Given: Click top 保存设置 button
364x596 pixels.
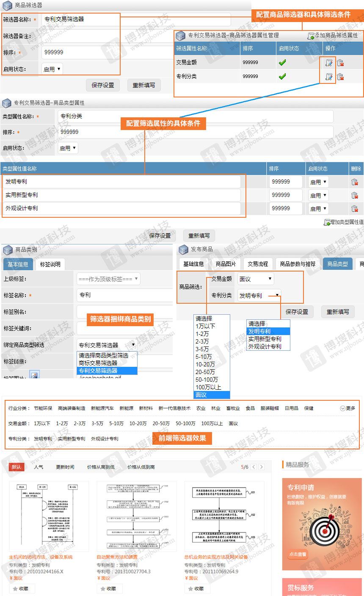Looking at the screenshot, I should [103, 85].
